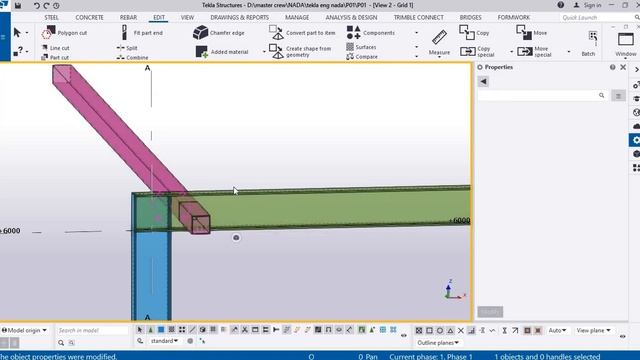Close the Properties side panel
The height and width of the screenshot is (360, 640).
tap(623, 67)
